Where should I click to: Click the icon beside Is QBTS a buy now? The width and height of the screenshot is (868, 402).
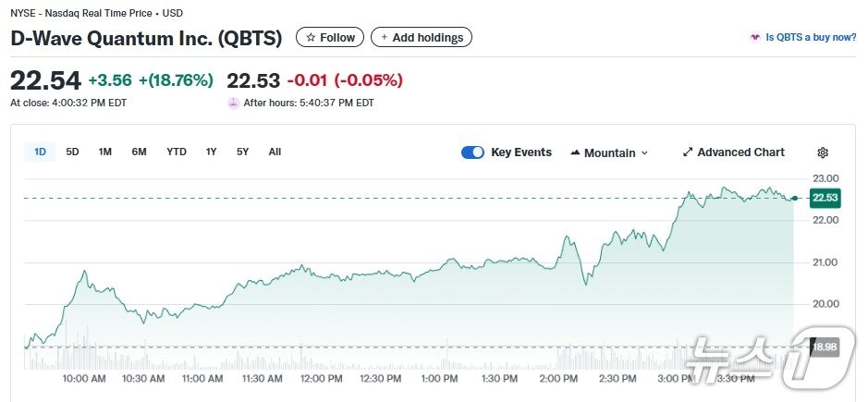click(x=755, y=38)
